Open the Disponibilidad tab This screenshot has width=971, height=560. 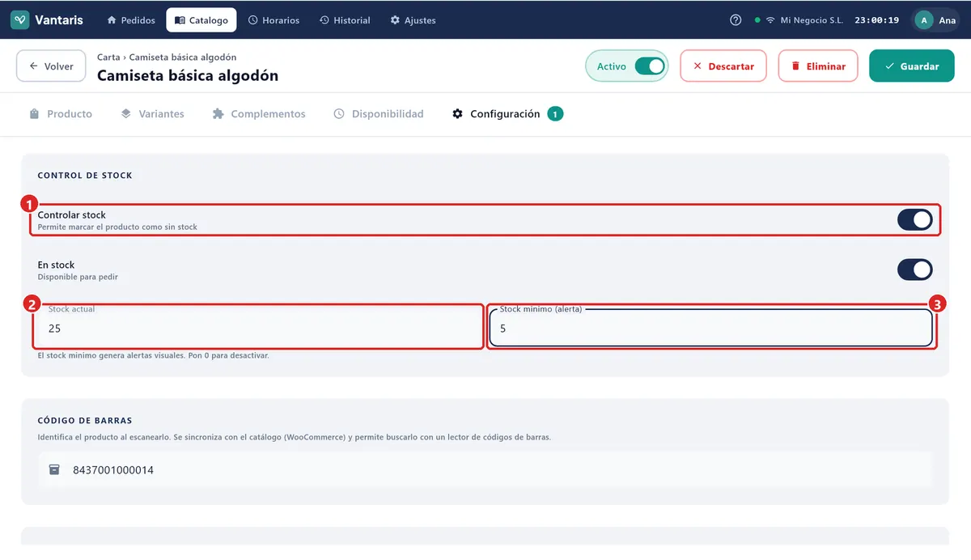[x=379, y=114]
